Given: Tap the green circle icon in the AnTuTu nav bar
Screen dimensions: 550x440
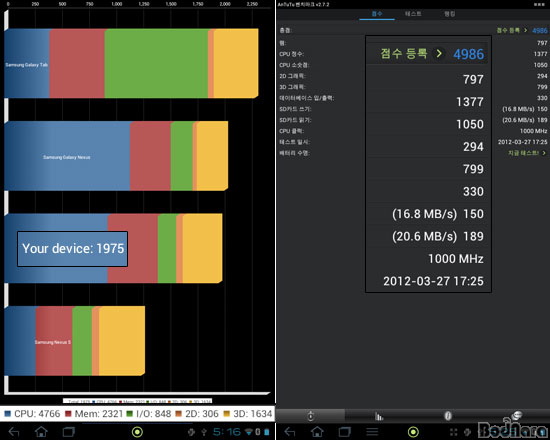Looking at the screenshot, I should 413,432.
